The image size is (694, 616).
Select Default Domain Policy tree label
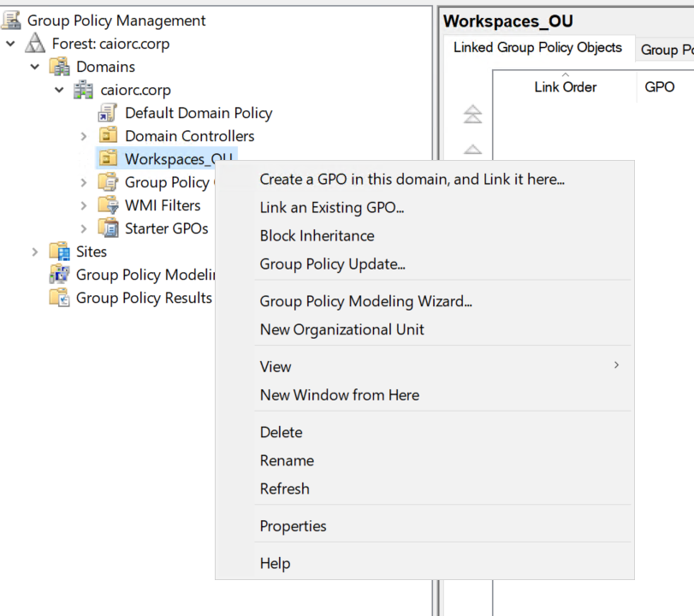pyautogui.click(x=199, y=113)
